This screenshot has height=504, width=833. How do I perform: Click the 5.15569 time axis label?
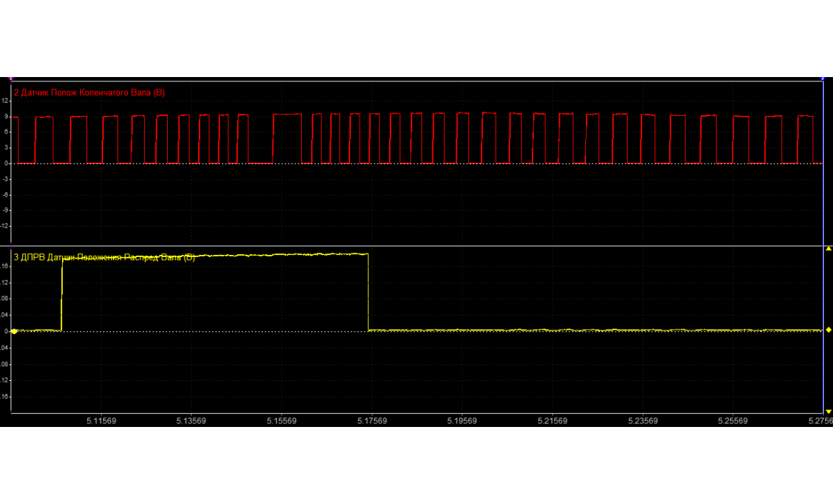(281, 421)
